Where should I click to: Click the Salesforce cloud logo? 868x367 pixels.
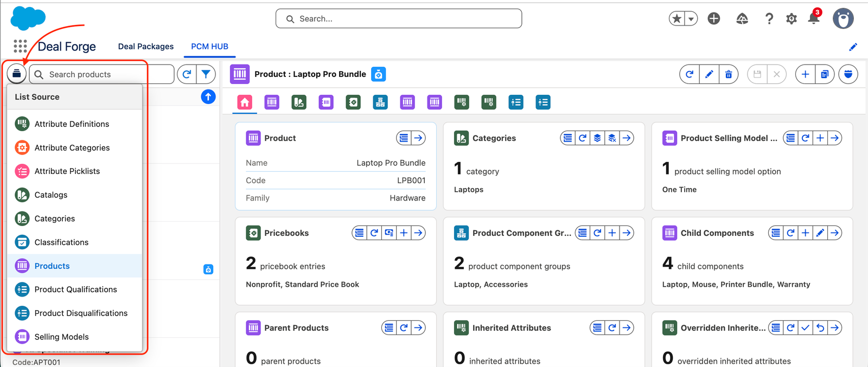(x=28, y=18)
